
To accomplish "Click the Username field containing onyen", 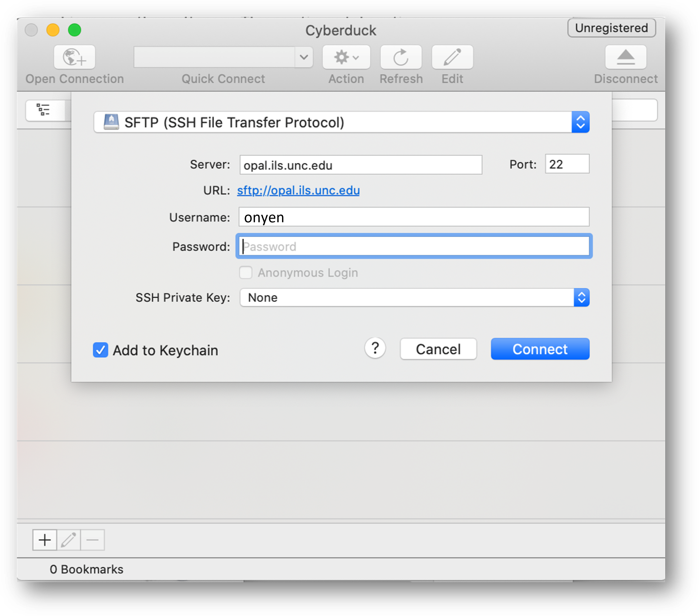I will [x=414, y=217].
